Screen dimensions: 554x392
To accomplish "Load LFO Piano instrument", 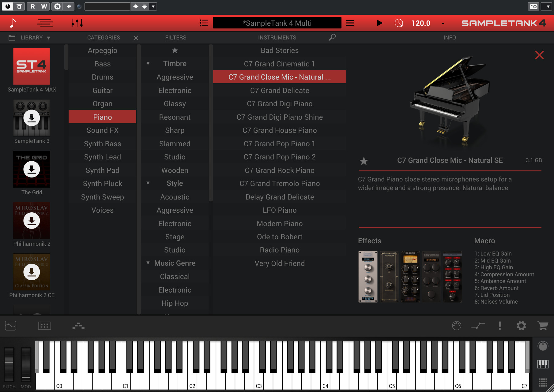I will (280, 210).
